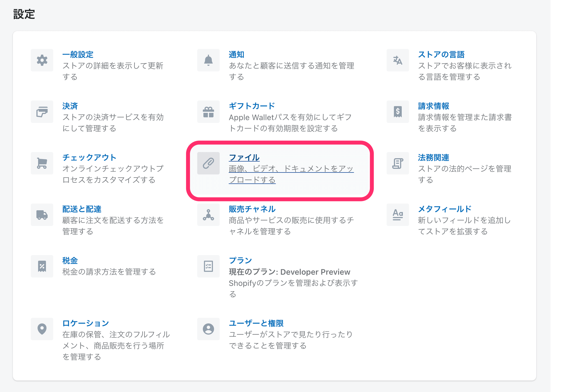Click the channel nodes icon for 販売チャネル
Viewport: 562px width, 392px height.
coord(208,215)
